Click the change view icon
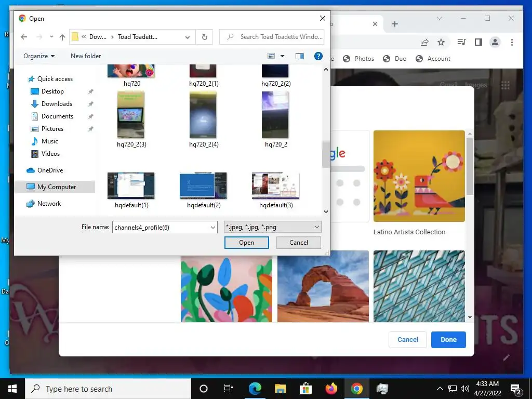This screenshot has height=399, width=532. (271, 56)
